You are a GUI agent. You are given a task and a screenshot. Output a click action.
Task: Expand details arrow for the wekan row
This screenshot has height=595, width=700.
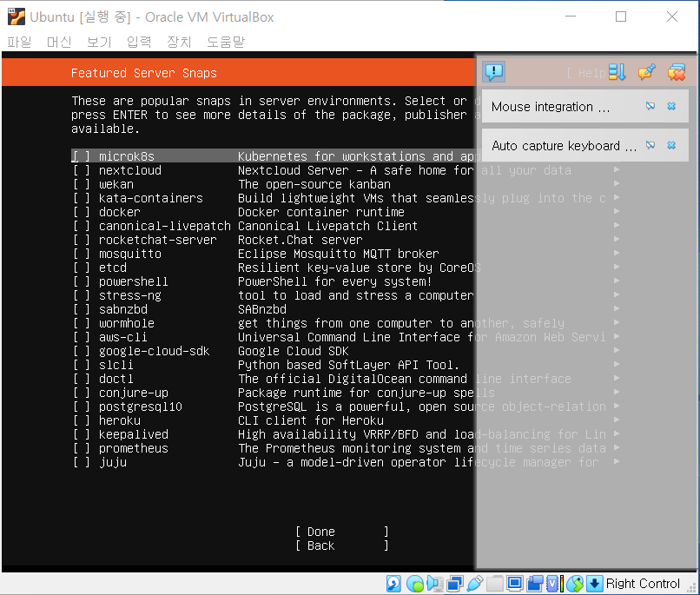point(617,183)
